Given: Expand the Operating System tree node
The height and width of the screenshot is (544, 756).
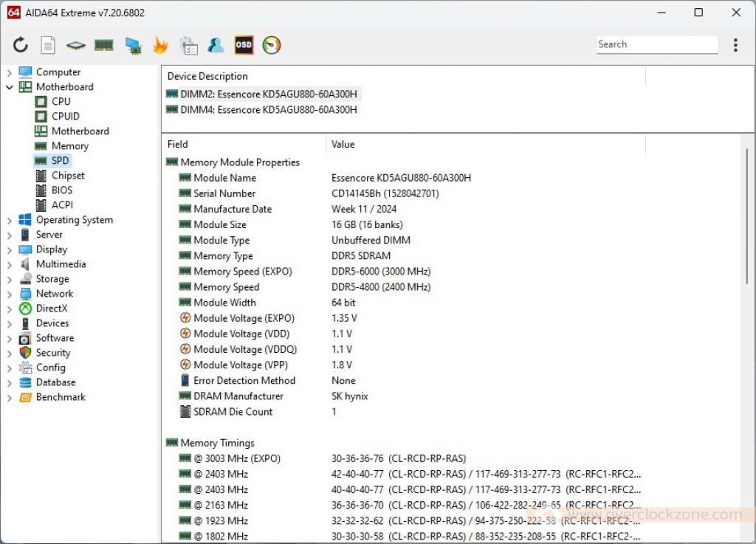Looking at the screenshot, I should click(x=10, y=220).
